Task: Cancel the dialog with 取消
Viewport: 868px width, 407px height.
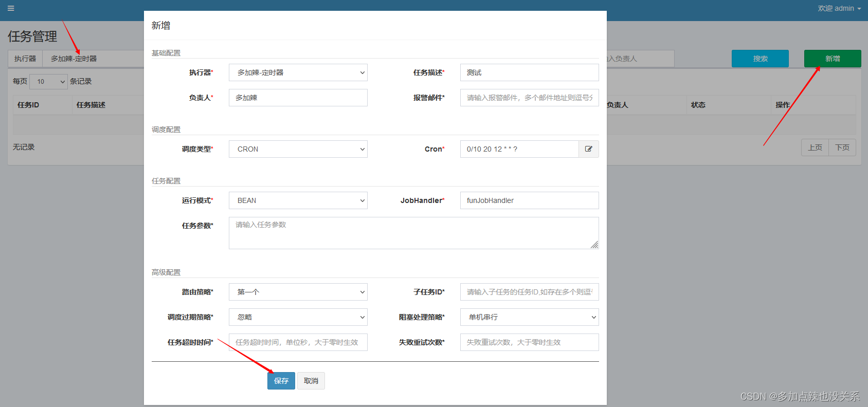Action: tap(311, 381)
